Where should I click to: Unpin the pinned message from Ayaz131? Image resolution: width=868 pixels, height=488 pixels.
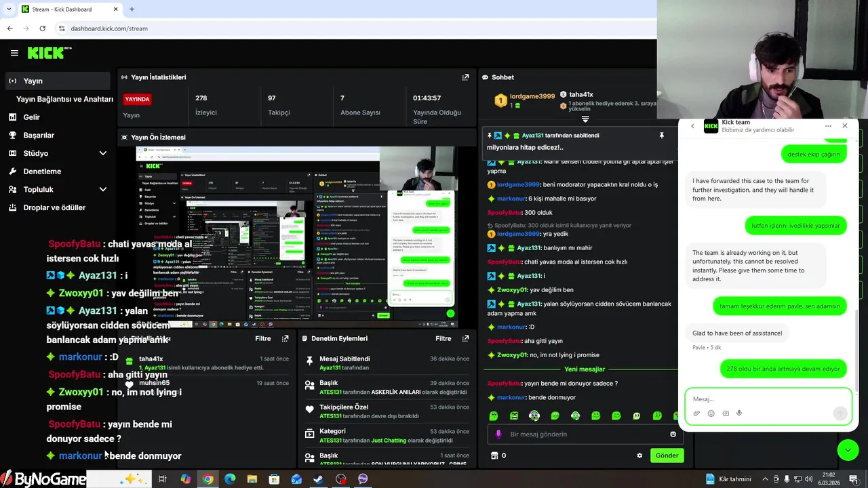[x=662, y=136]
